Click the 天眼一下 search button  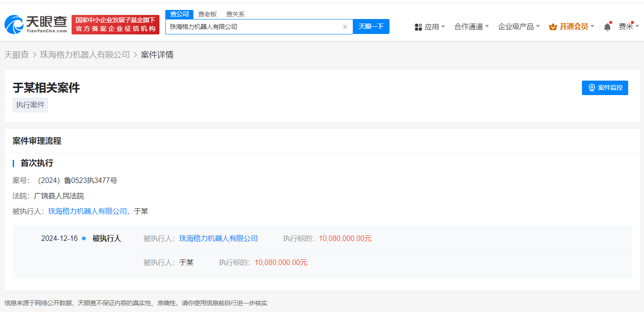pos(371,27)
